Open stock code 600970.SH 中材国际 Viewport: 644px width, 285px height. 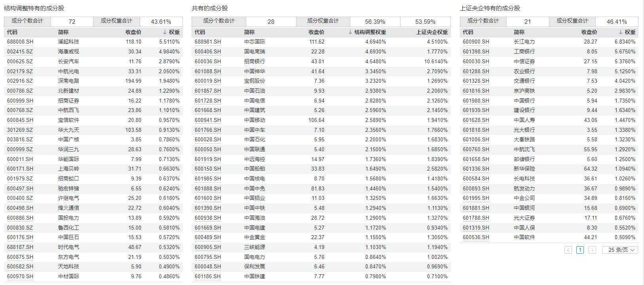coord(20,276)
